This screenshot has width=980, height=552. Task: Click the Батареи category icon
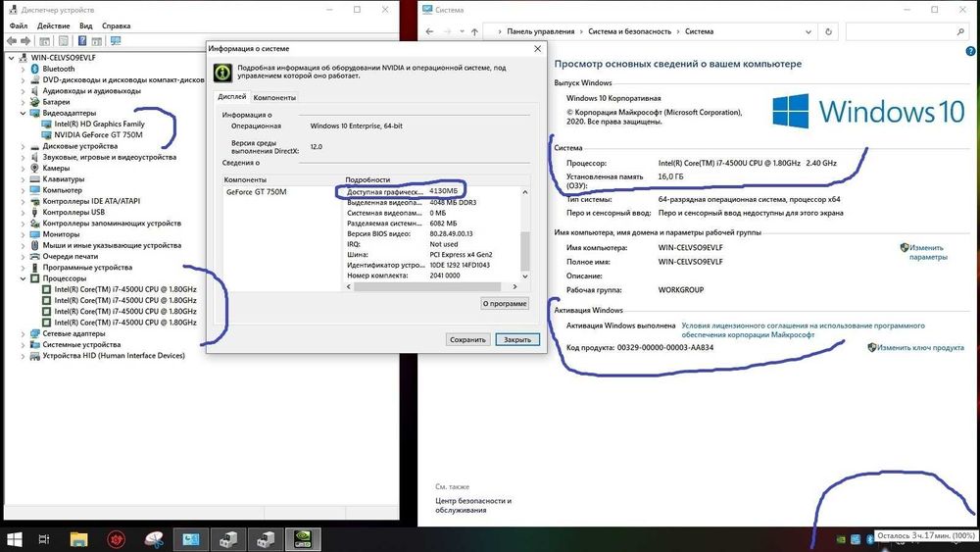[35, 102]
